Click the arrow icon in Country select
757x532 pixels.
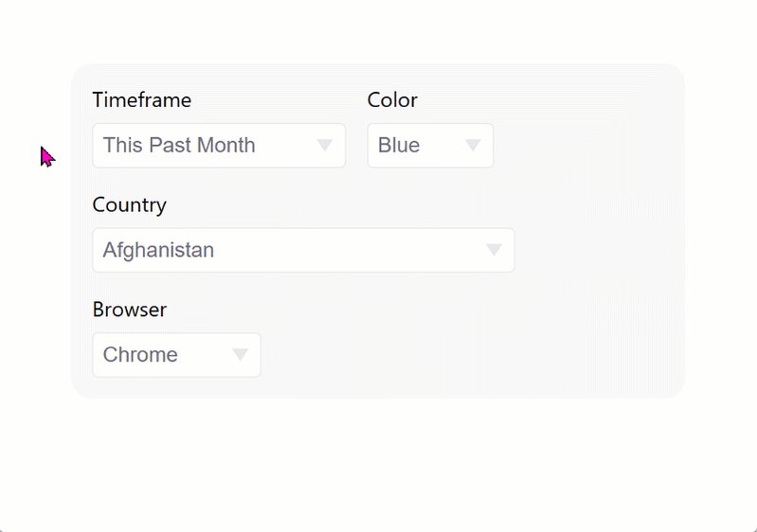(494, 249)
